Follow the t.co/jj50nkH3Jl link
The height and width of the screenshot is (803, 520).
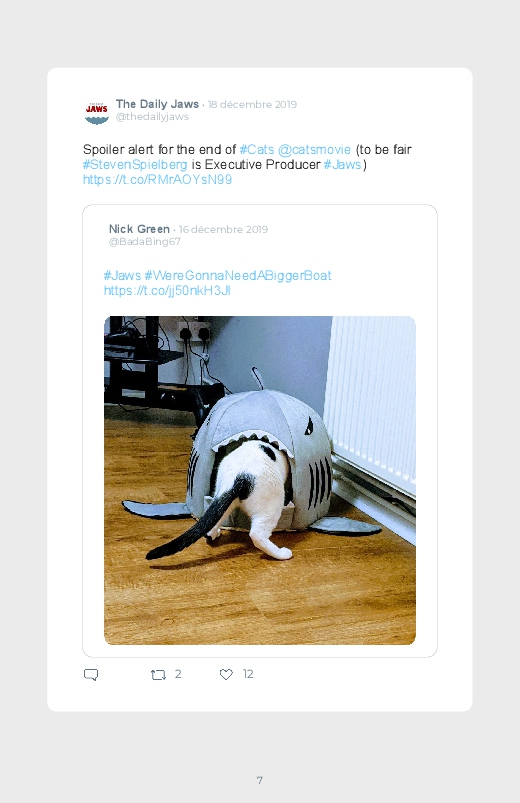(167, 291)
